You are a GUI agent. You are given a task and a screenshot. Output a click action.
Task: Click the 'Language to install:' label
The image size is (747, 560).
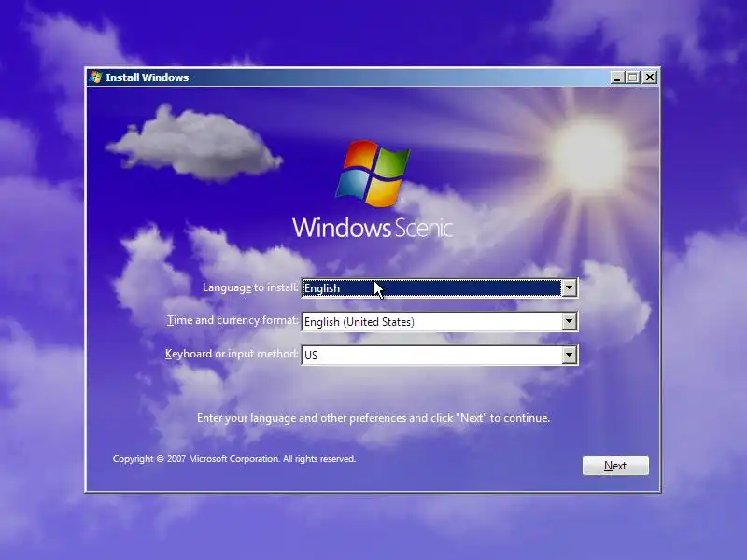[x=250, y=287]
